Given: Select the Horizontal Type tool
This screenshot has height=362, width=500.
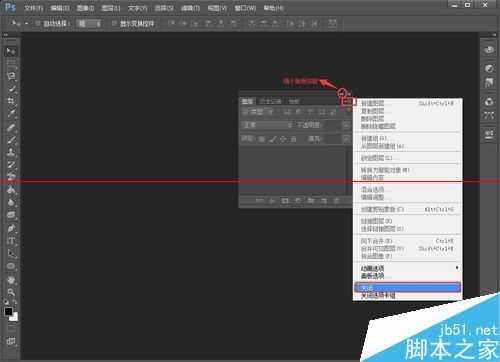Looking at the screenshot, I should pos(11,241).
